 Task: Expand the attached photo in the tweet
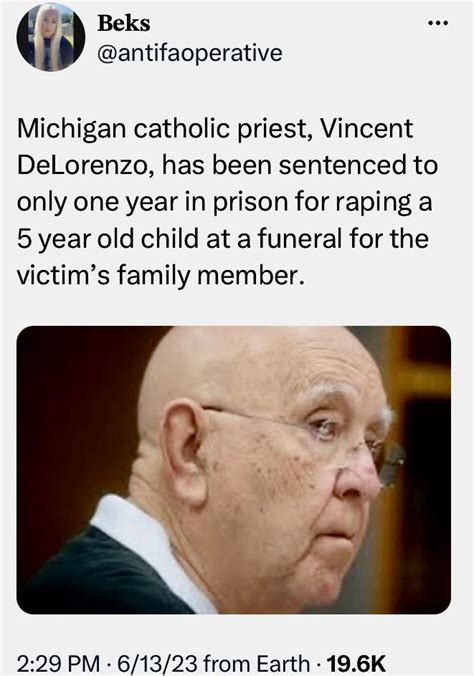[x=234, y=469]
